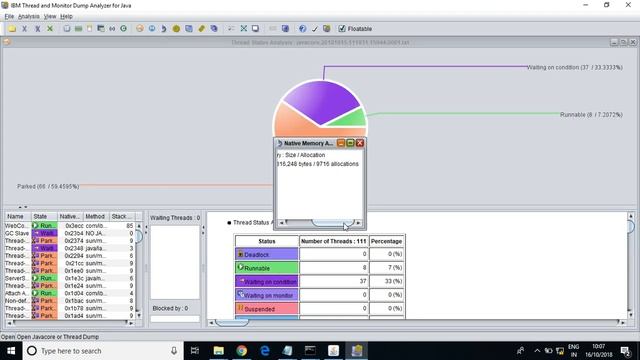
Task: Click the crescent native memory toolbar icon
Action: pyautogui.click(x=164, y=29)
